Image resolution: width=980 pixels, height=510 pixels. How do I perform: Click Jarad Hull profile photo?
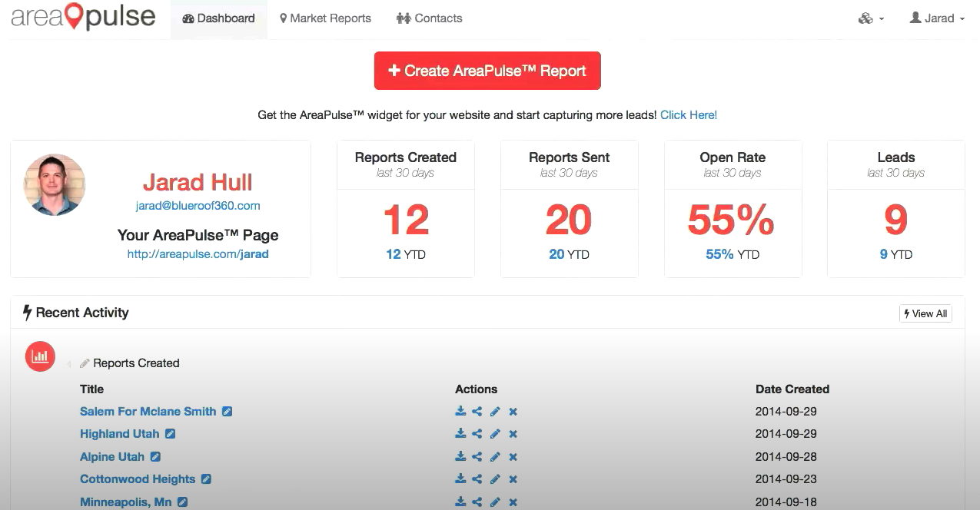pyautogui.click(x=55, y=184)
